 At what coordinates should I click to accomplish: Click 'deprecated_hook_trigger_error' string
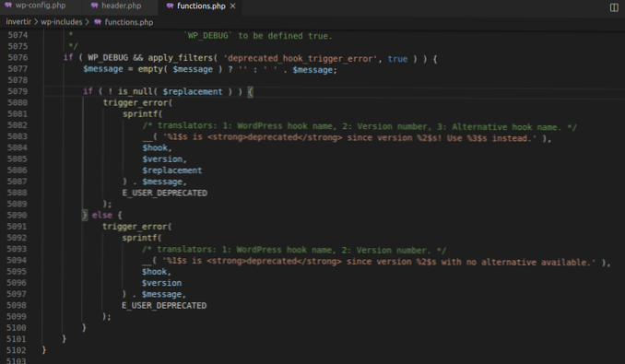(x=301, y=59)
